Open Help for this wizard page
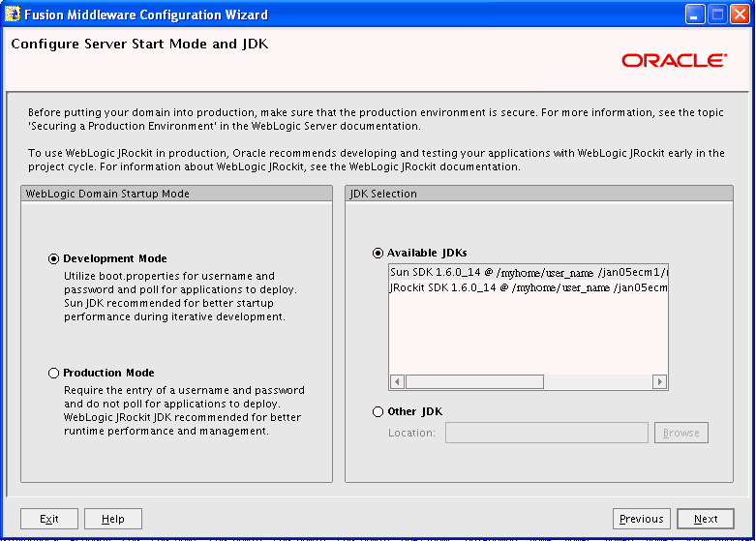The height and width of the screenshot is (541, 756). pos(113,519)
